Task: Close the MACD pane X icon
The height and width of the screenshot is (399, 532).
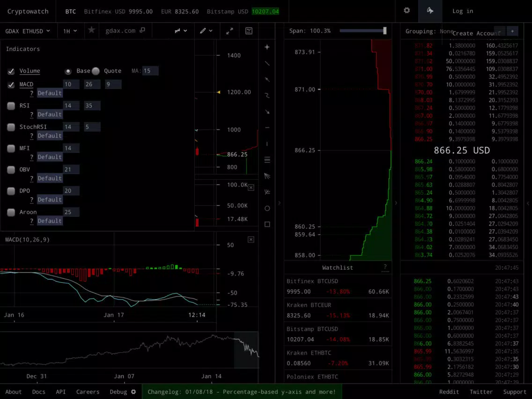Action: (251, 239)
